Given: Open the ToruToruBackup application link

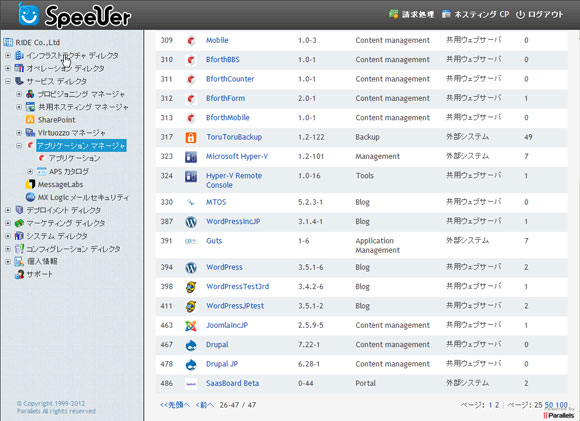Looking at the screenshot, I should pyautogui.click(x=234, y=137).
